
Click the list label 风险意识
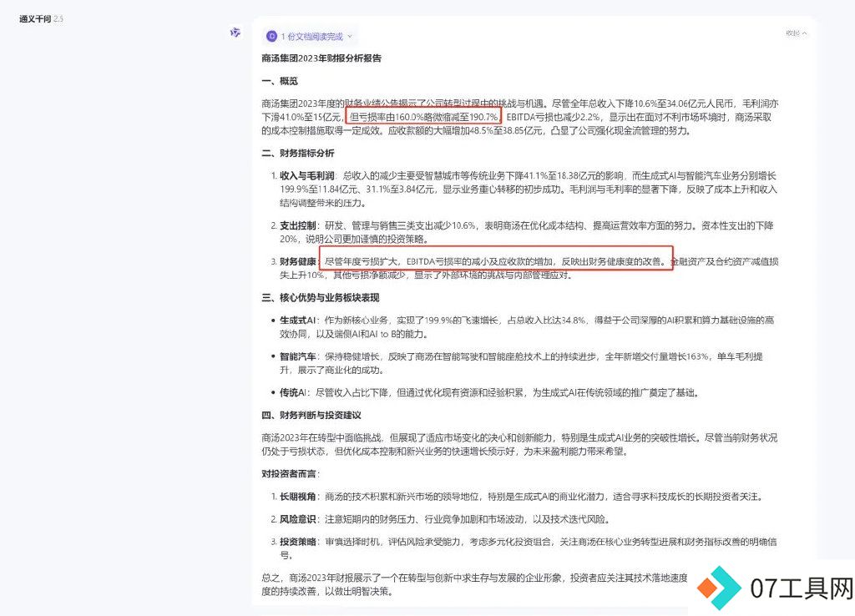tap(298, 519)
